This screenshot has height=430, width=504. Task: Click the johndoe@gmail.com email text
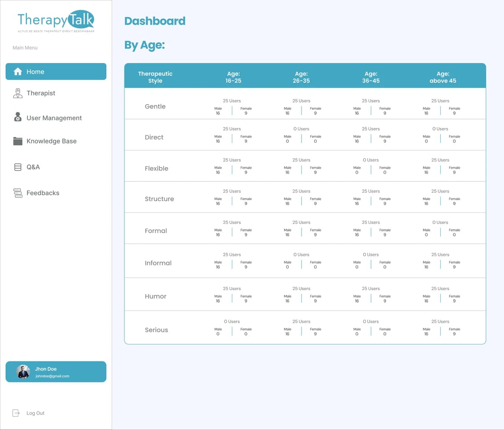pyautogui.click(x=52, y=376)
